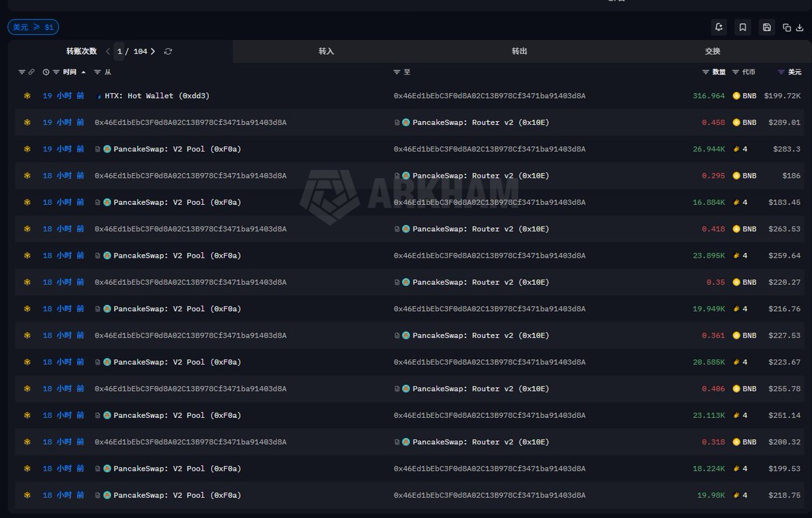The image size is (812, 518).
Task: Open the 至 (to) column filter
Action: [x=397, y=72]
